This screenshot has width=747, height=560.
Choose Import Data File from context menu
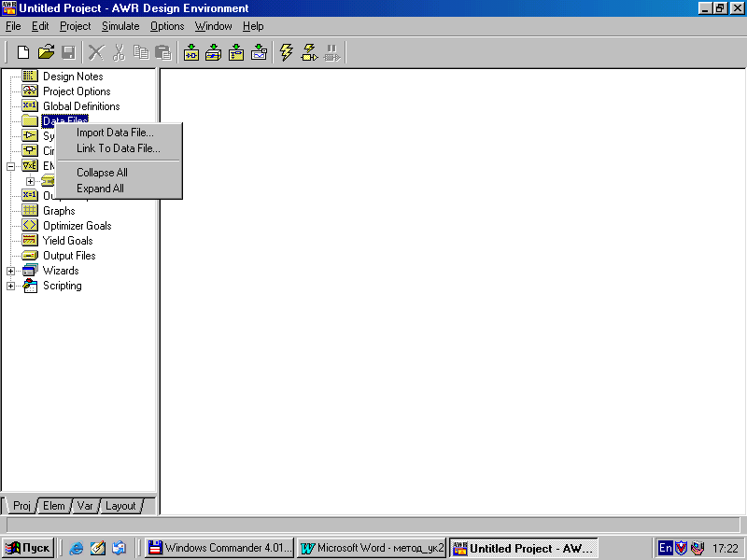point(120,133)
